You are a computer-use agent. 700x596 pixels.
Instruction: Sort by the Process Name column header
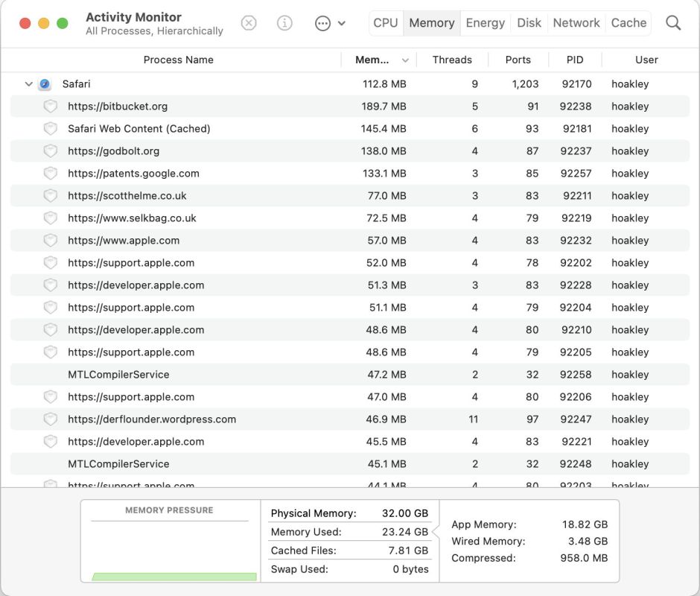[x=178, y=60]
